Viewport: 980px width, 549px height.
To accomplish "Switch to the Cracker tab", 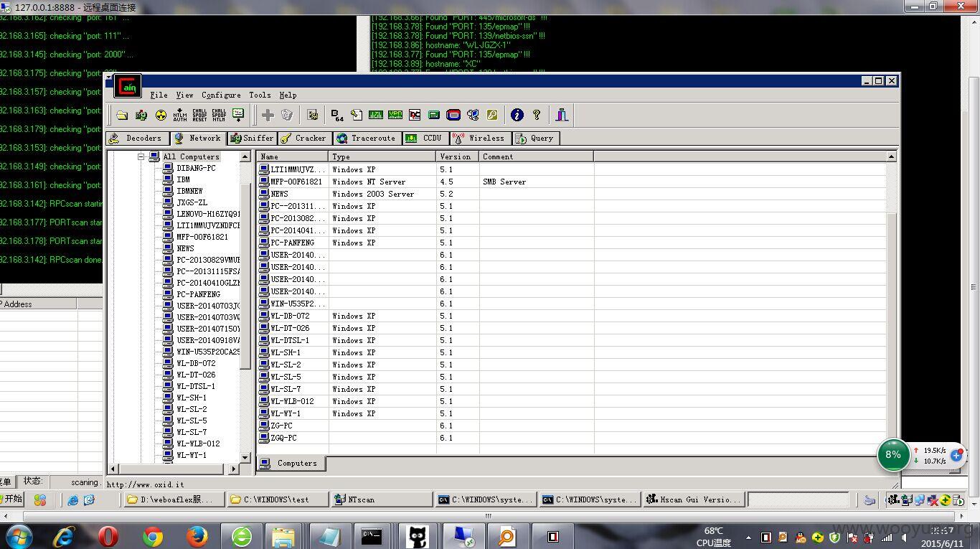I will click(x=303, y=139).
